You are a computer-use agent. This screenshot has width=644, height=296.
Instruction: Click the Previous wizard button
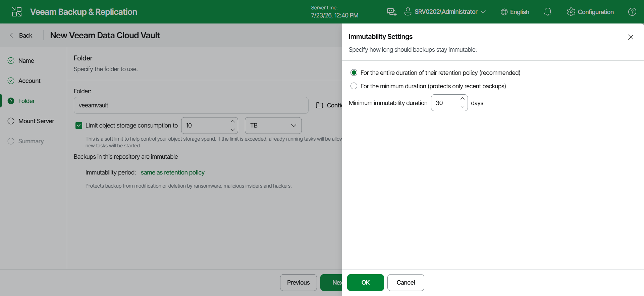299,283
